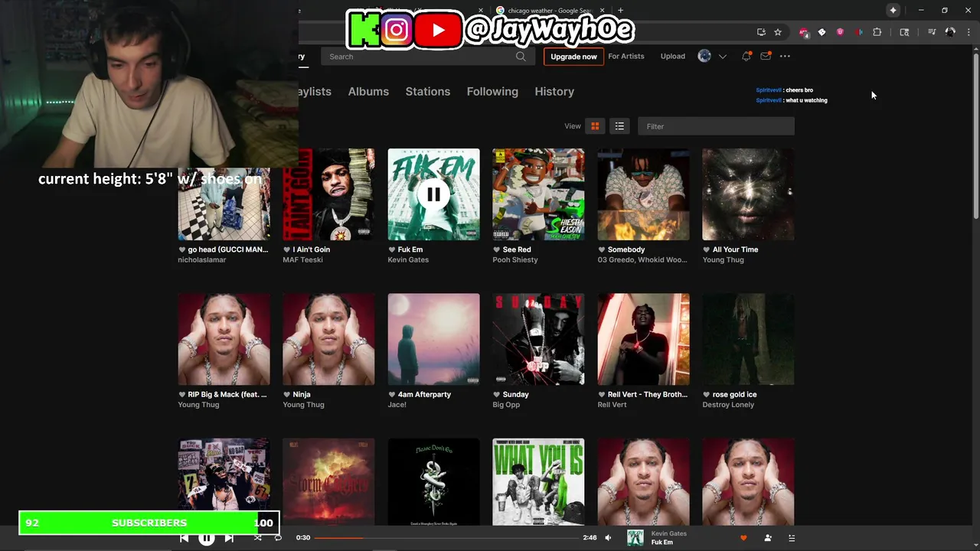Pause the track from the player bar
Image resolution: width=980 pixels, height=551 pixels.
(x=206, y=538)
